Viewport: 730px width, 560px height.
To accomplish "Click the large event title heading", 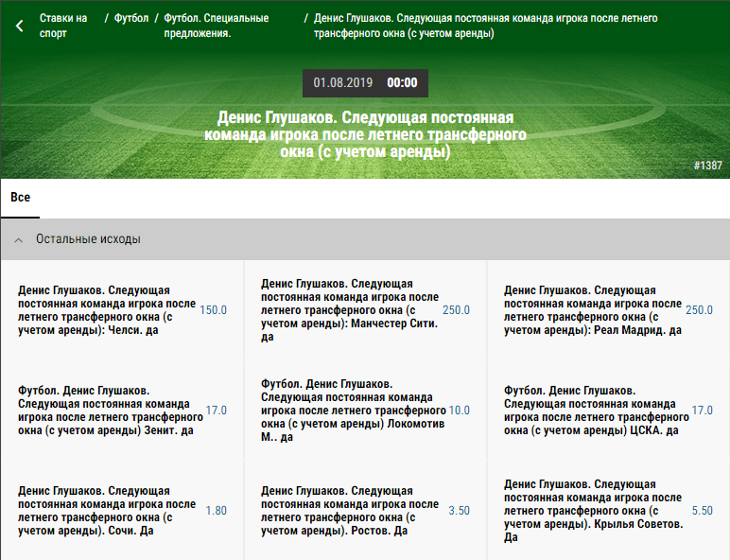I will pyautogui.click(x=365, y=134).
